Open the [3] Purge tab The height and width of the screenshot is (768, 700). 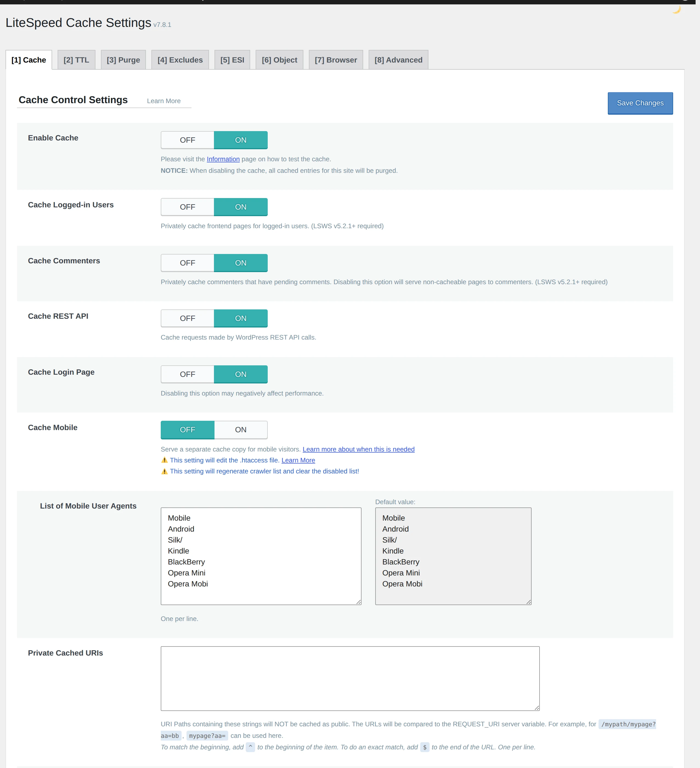(x=123, y=60)
